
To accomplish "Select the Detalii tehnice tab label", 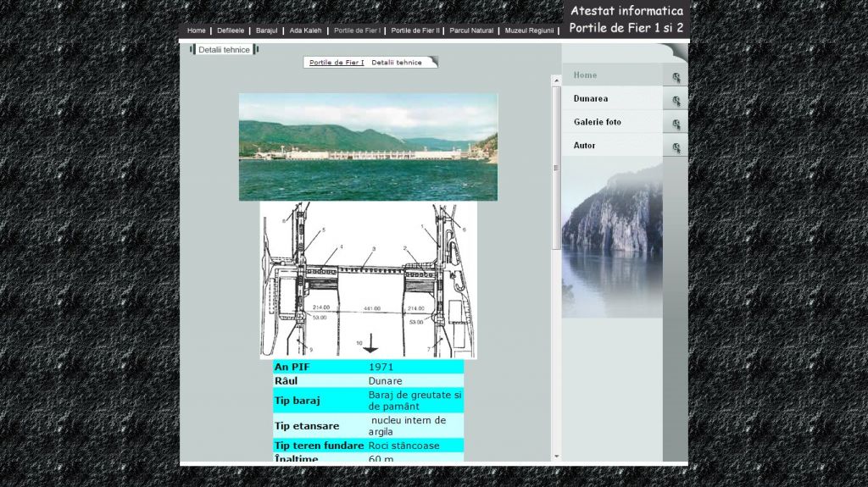I will [x=224, y=50].
